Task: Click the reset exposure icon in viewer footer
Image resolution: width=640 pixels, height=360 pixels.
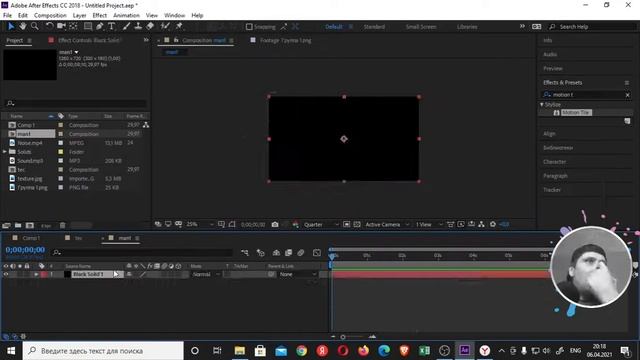Action: coord(493,224)
